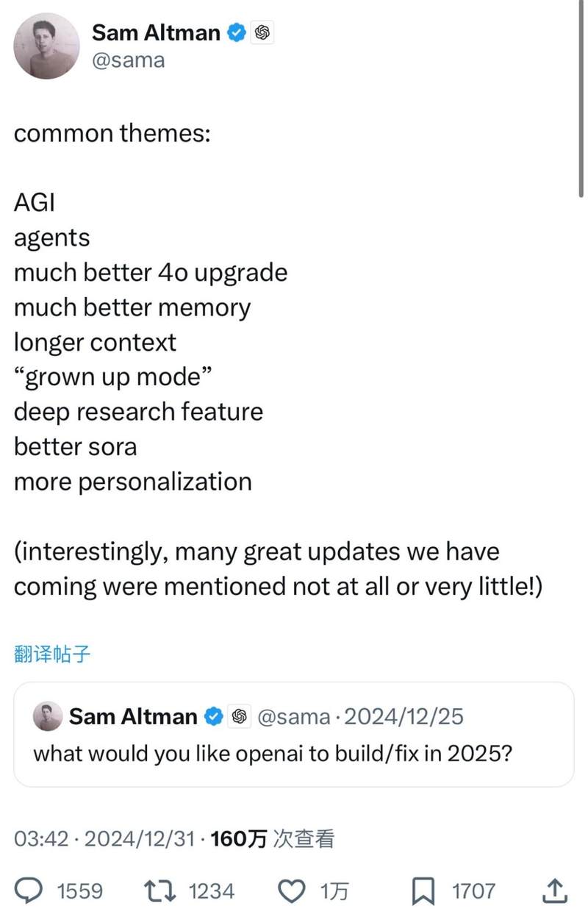588x917 pixels.
Task: Click the 翻译帖子 translate link
Action: [x=52, y=654]
